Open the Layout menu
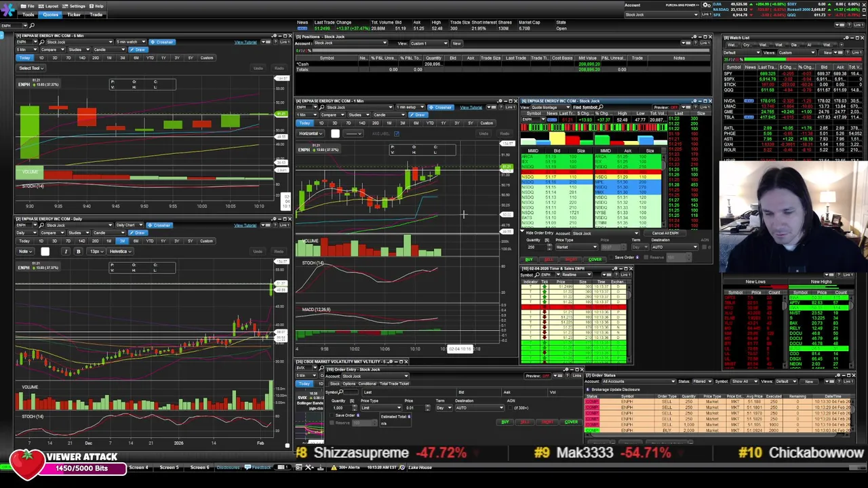Image resolution: width=868 pixels, height=488 pixels. 49,6
